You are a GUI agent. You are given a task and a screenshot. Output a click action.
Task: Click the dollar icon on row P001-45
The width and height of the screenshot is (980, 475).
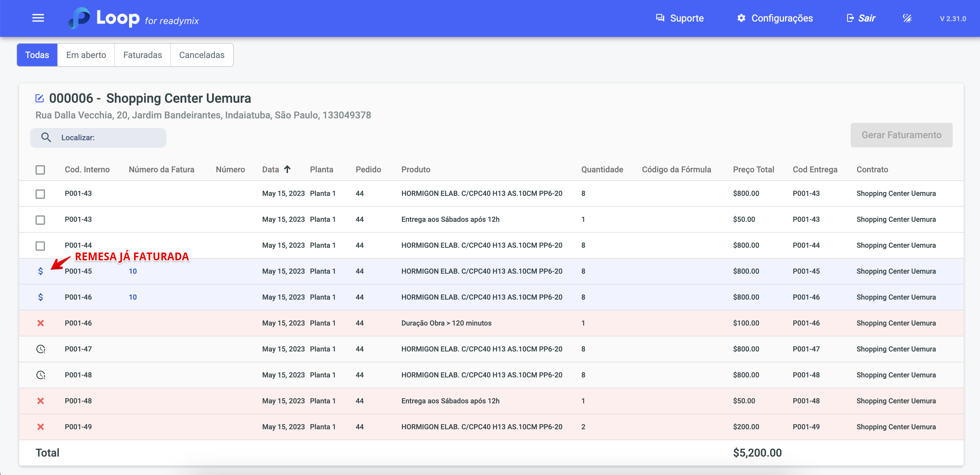pyautogui.click(x=40, y=271)
